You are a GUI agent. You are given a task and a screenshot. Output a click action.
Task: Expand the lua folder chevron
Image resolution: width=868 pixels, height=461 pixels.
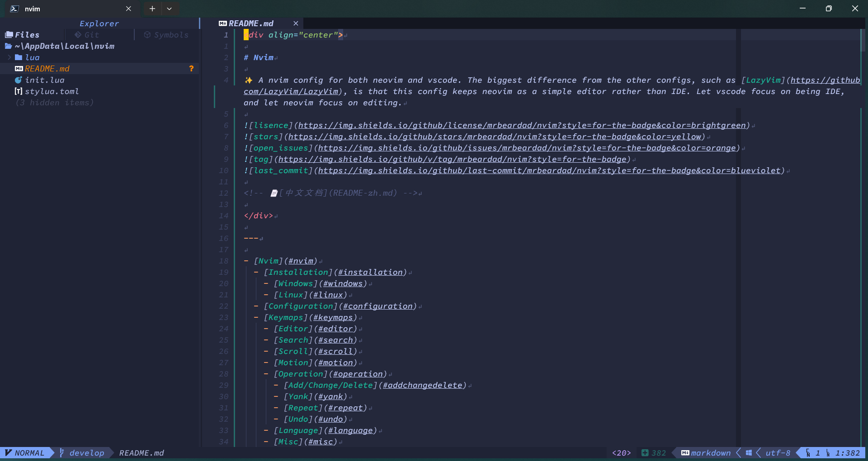coord(9,57)
